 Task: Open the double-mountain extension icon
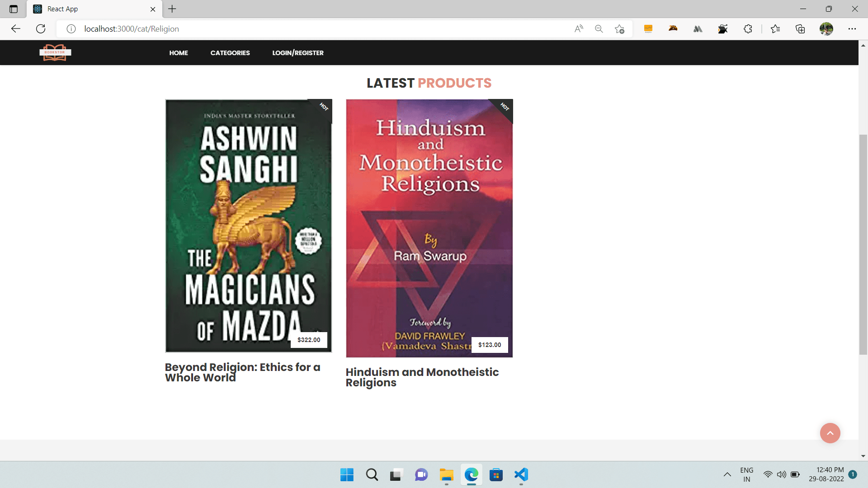pos(698,29)
